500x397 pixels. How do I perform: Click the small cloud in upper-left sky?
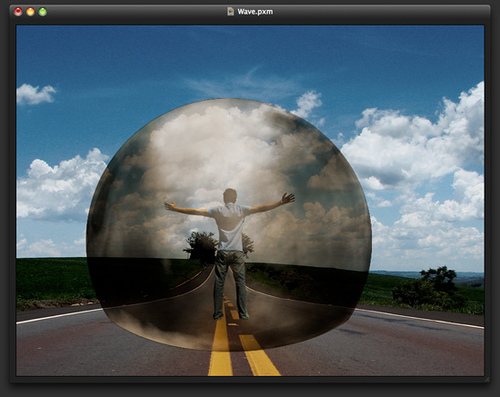[x=35, y=94]
